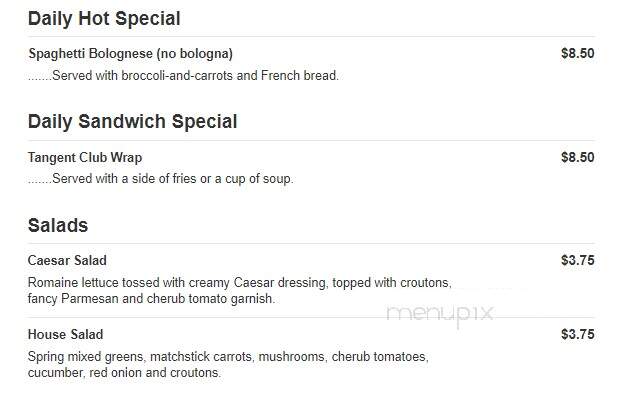Image resolution: width=619 pixels, height=396 pixels.
Task: Click the menupix watermark logo
Action: click(x=440, y=315)
